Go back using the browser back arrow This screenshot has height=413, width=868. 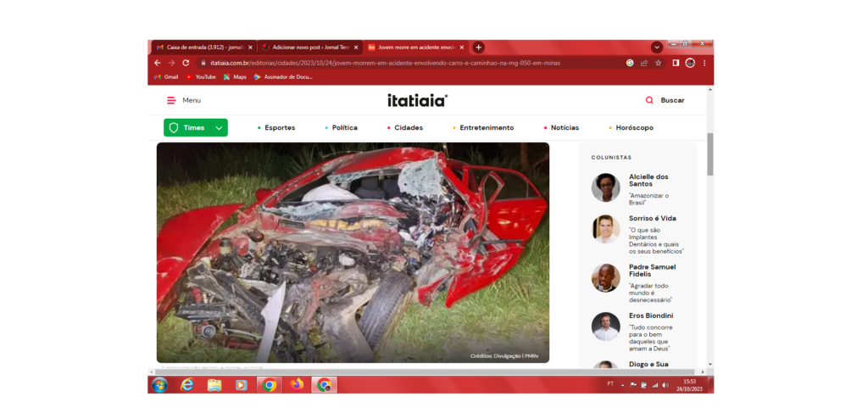coord(158,63)
